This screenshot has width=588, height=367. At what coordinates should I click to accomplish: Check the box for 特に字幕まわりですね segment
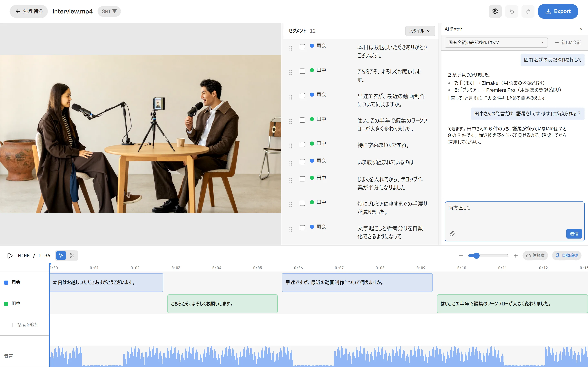pos(302,145)
